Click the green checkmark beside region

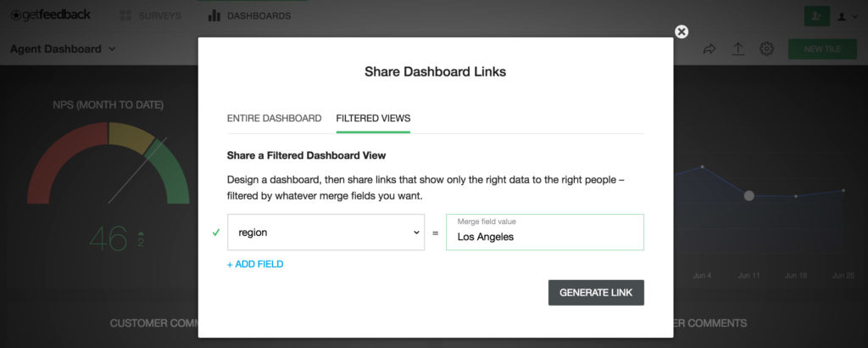click(215, 232)
